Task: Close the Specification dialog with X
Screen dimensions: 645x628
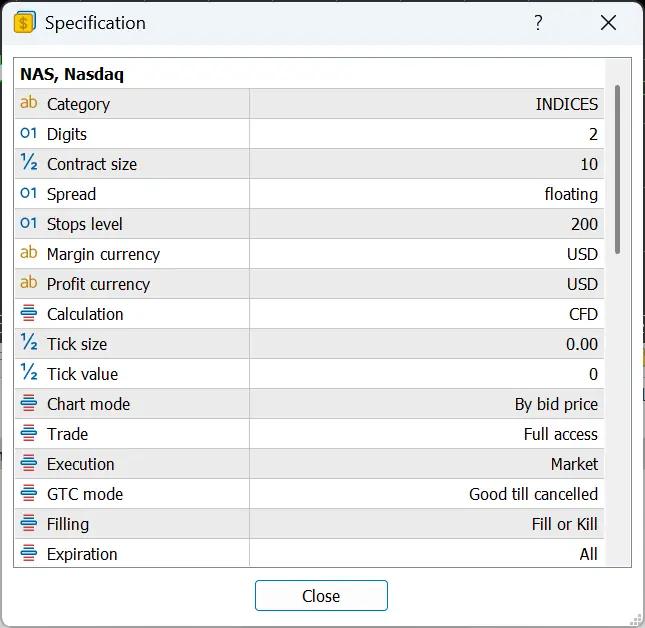Action: (608, 23)
